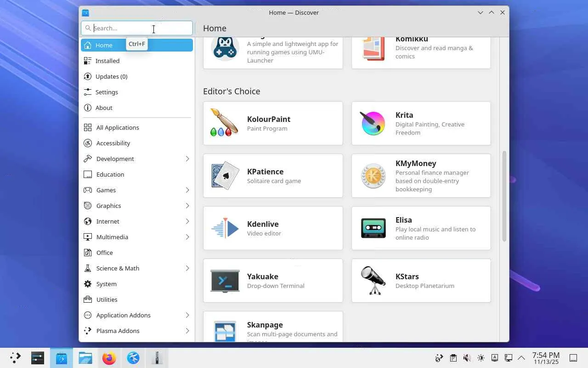Viewport: 588px width, 368px height.
Task: Launch System Settings from the taskbar
Action: pyautogui.click(x=38, y=358)
